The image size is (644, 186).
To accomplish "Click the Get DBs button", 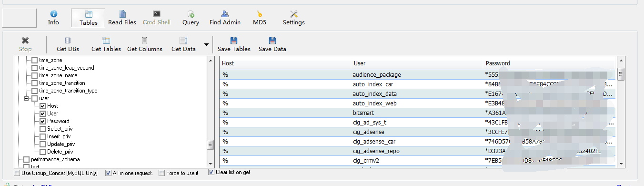I will click(68, 44).
